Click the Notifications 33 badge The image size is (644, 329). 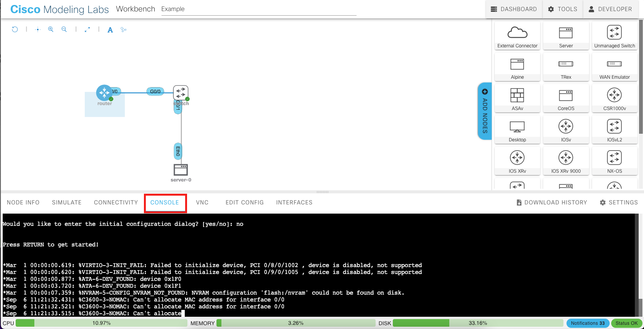(x=588, y=323)
